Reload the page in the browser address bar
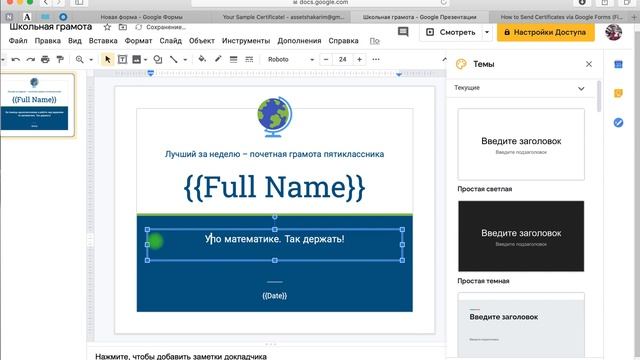The image size is (640, 360). 444,2
